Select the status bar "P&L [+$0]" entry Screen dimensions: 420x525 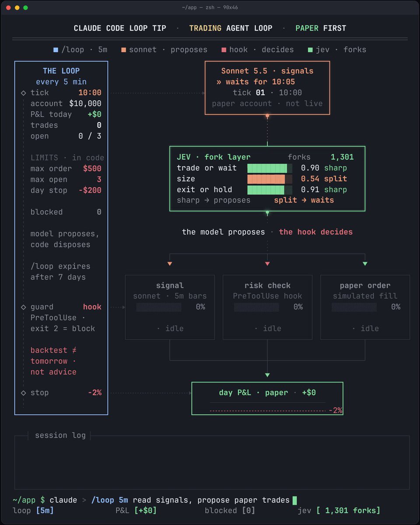click(136, 511)
